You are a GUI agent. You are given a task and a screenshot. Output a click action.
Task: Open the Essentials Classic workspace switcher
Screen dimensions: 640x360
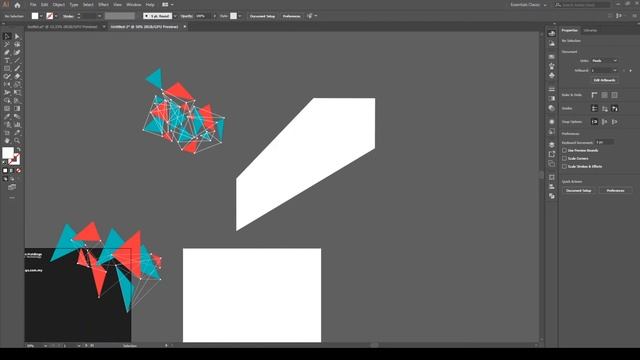point(528,5)
